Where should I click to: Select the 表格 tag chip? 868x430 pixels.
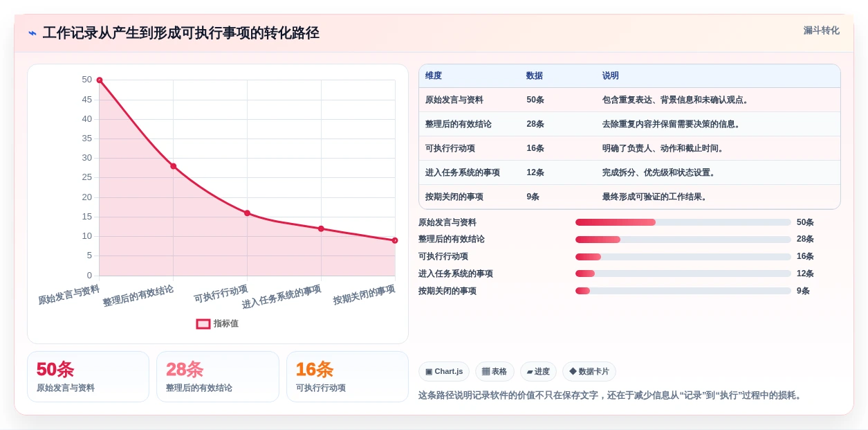[x=495, y=372]
